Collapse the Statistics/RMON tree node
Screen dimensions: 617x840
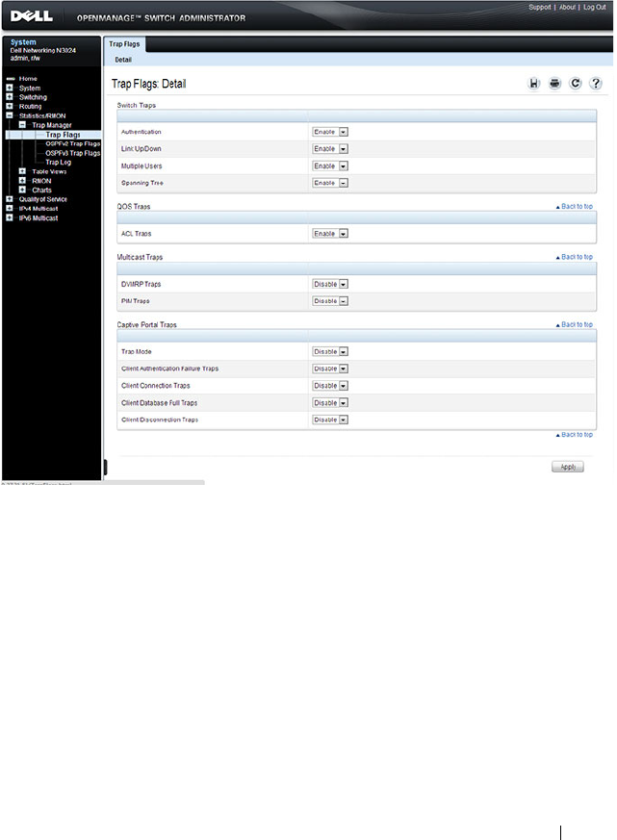[9, 115]
